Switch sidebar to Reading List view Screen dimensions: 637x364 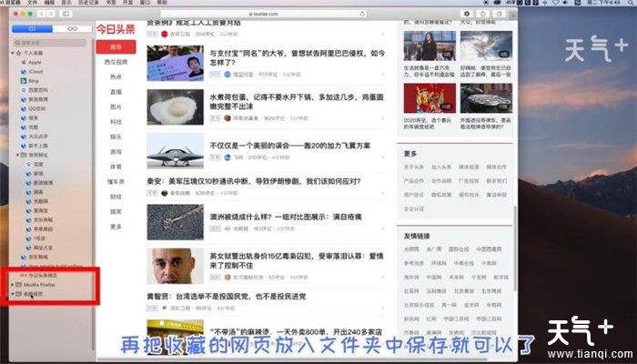[72, 29]
